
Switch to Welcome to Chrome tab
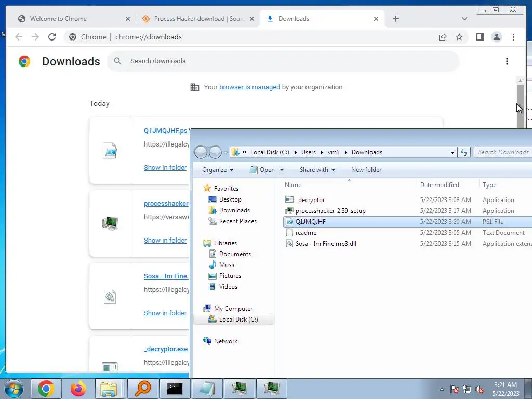(71, 19)
